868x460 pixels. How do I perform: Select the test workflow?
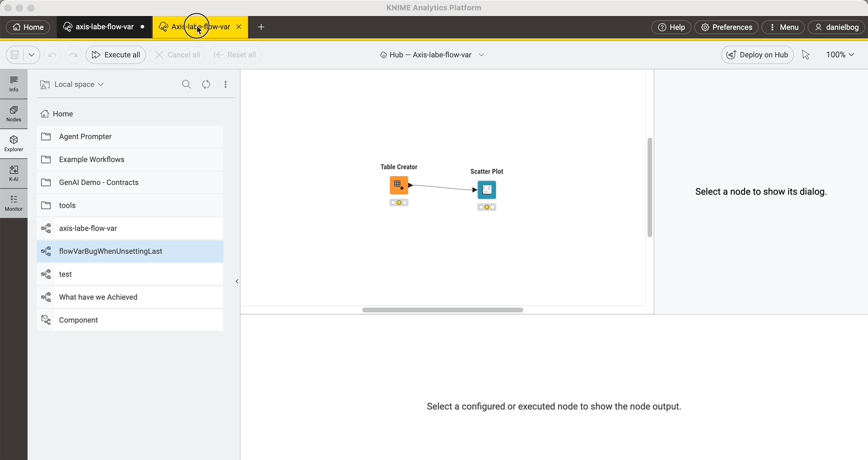pyautogui.click(x=130, y=274)
